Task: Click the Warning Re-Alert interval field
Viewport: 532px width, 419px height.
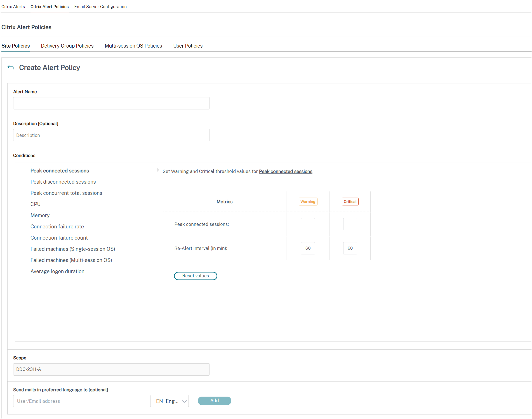Action: coord(308,248)
